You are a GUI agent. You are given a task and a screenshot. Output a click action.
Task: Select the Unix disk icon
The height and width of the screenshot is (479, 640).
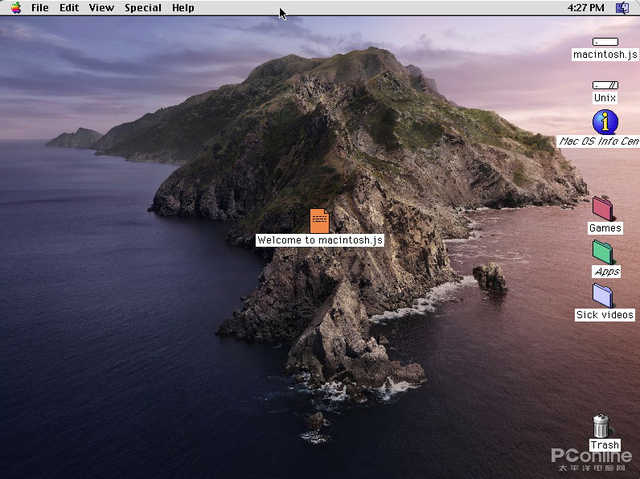pos(605,85)
